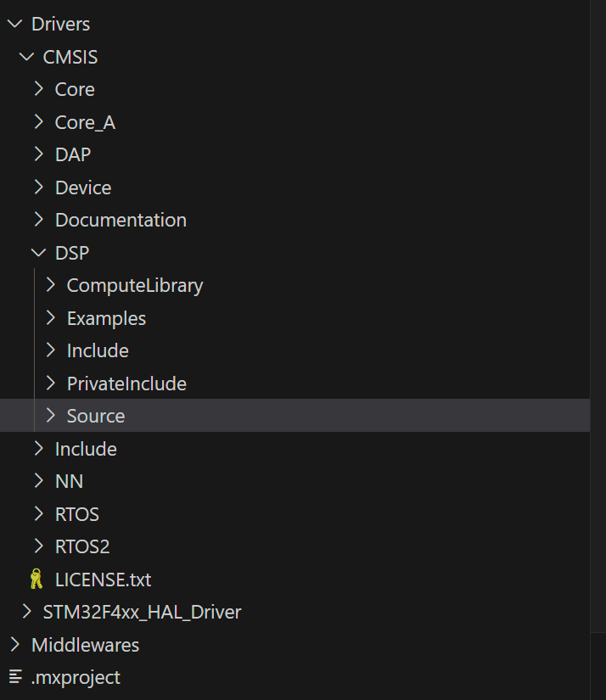Open the Examples folder under DSP
This screenshot has height=700, width=606.
coord(106,317)
